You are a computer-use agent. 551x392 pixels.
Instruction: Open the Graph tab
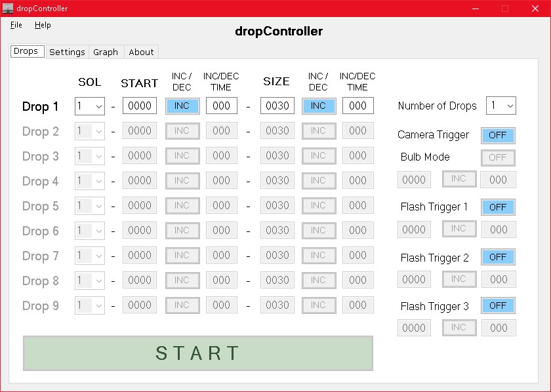106,52
